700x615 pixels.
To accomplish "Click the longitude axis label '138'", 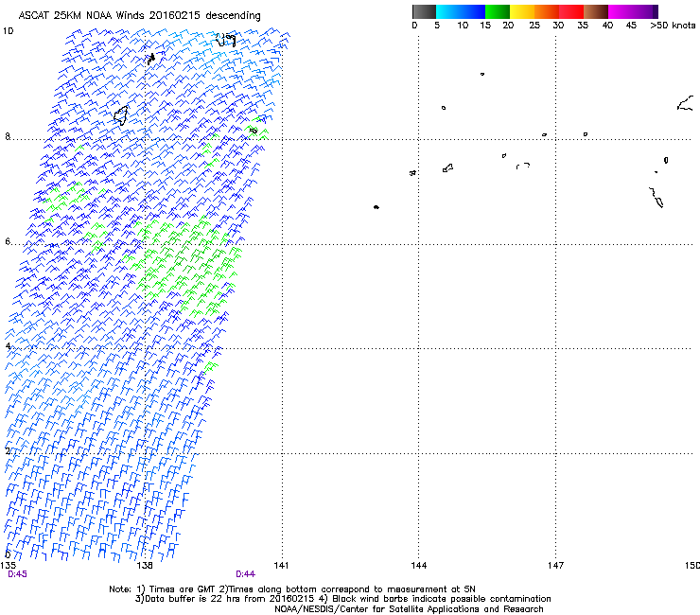I will coord(145,566).
